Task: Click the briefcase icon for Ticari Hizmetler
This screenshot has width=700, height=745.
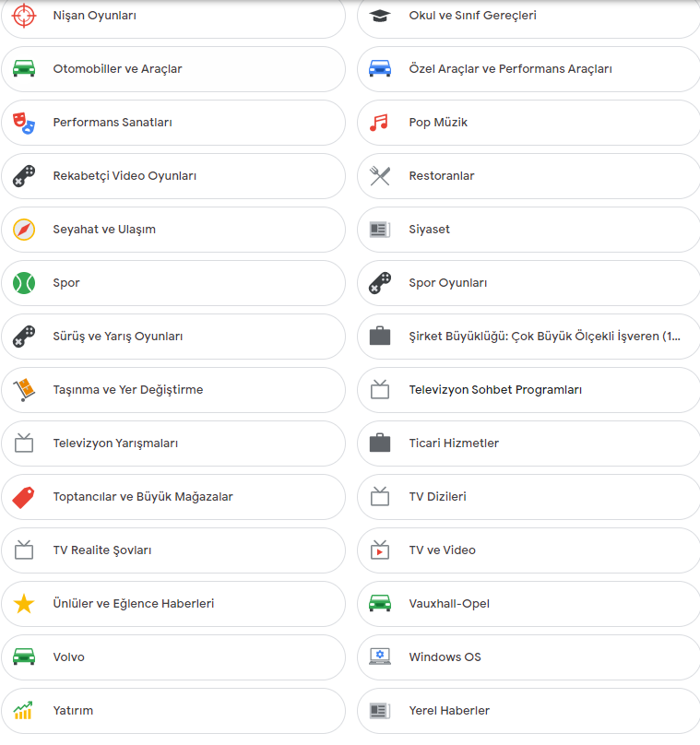Action: point(380,443)
